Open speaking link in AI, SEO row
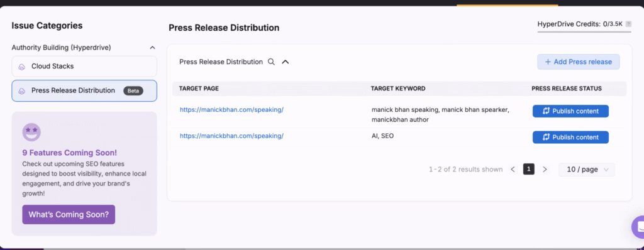The width and height of the screenshot is (644, 250). click(231, 136)
